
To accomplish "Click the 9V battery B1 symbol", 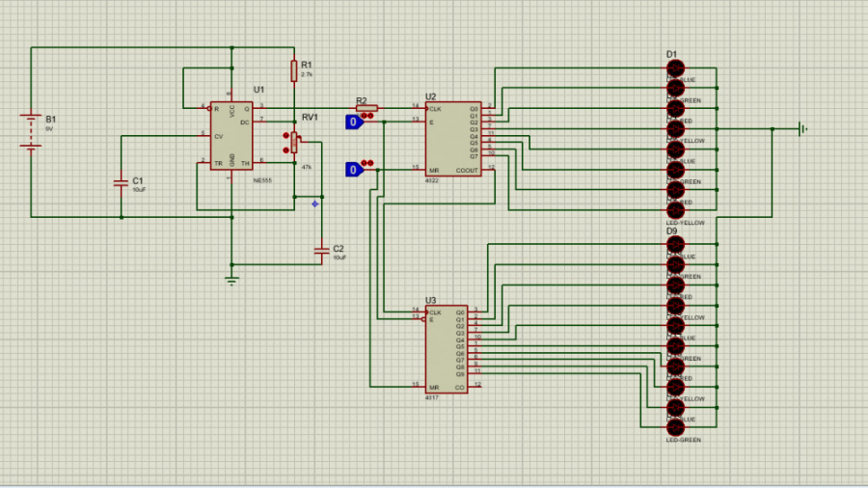I will (x=32, y=132).
